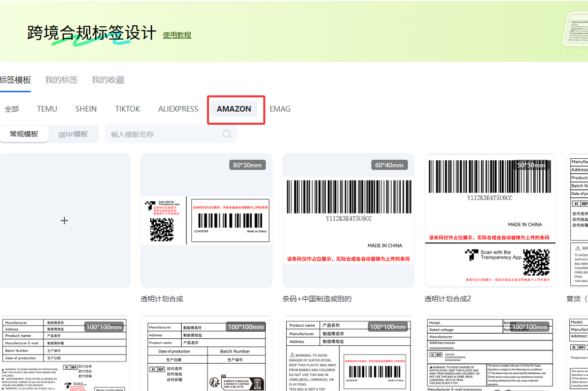Open the 使用教程 tutorial link

click(x=177, y=35)
